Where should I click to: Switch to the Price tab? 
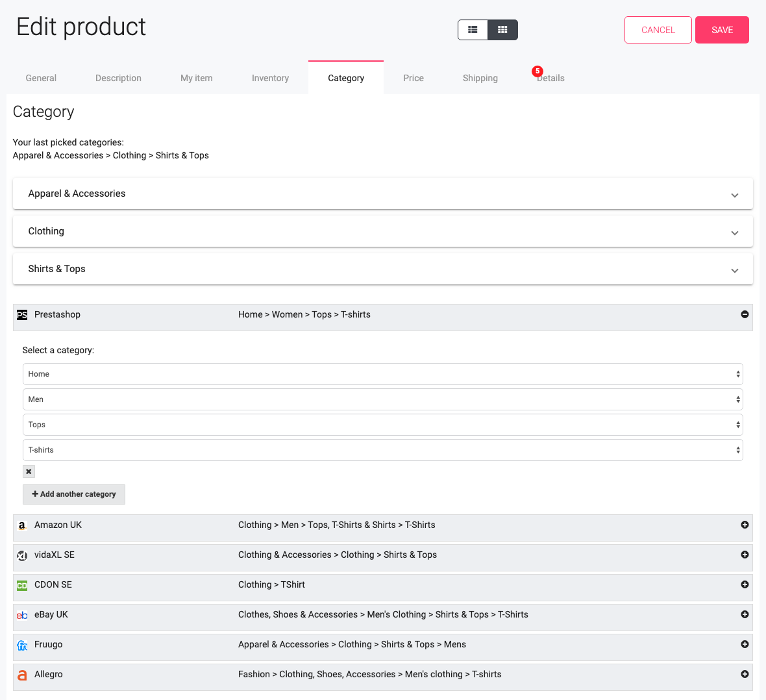coord(414,78)
